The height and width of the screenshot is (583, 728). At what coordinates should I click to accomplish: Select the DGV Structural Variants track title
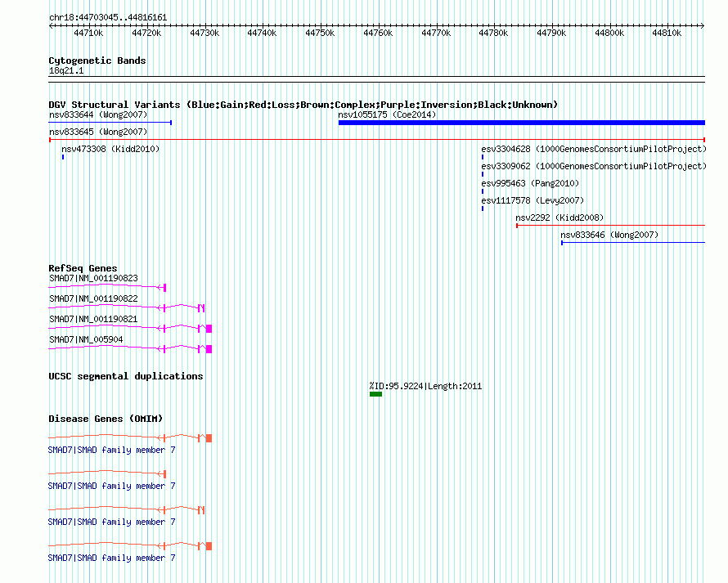pyautogui.click(x=303, y=105)
